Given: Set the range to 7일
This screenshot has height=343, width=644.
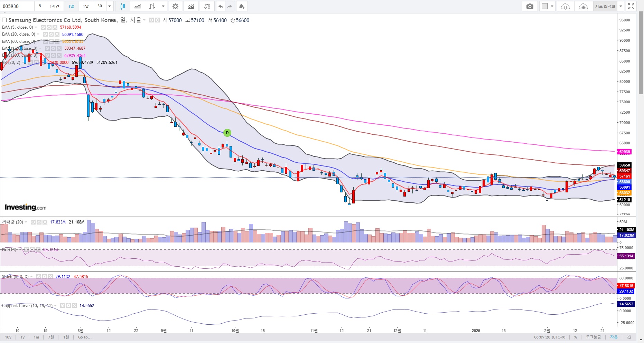Looking at the screenshot, I should pyautogui.click(x=51, y=337).
